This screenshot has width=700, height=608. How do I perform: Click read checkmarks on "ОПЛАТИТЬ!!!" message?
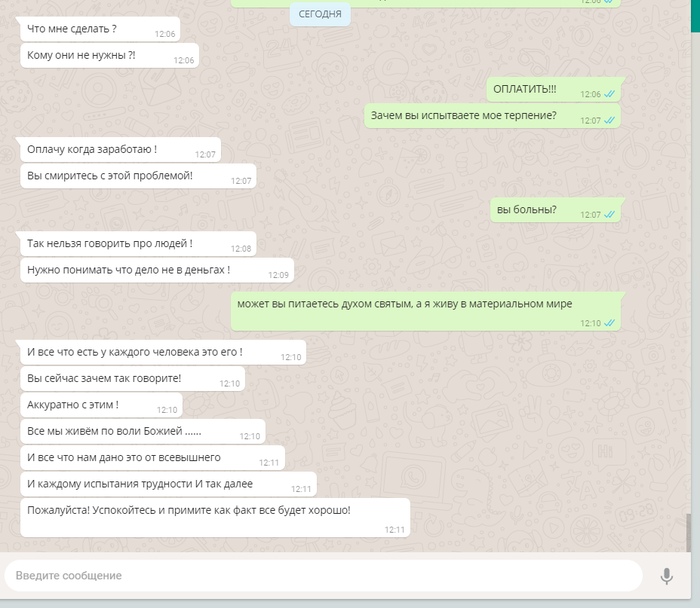609,94
